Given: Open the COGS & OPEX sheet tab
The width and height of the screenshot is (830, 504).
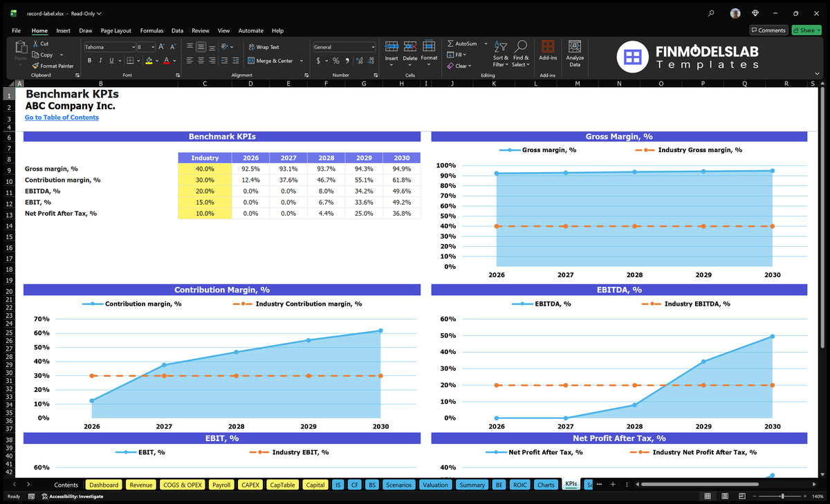Looking at the screenshot, I should [x=183, y=485].
